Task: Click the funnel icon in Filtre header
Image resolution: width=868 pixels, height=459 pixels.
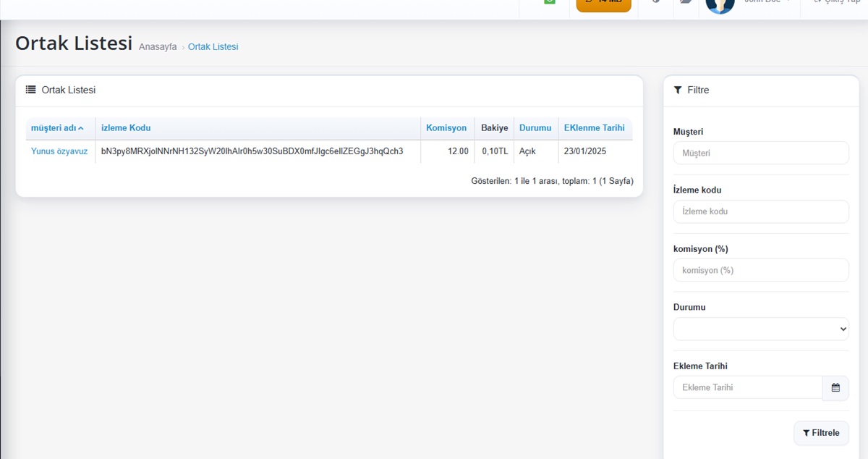Action: [678, 90]
